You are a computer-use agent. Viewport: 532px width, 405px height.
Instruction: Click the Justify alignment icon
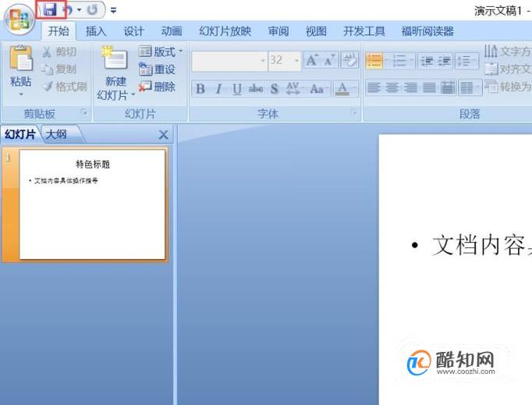point(429,87)
